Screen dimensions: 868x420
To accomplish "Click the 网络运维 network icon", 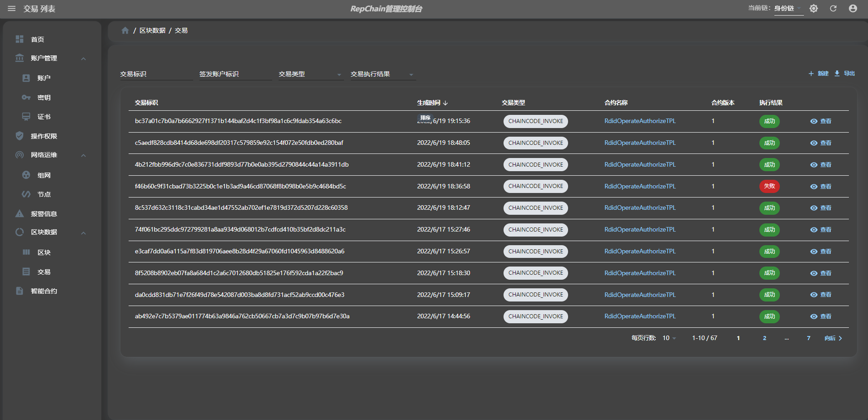I will (x=20, y=155).
